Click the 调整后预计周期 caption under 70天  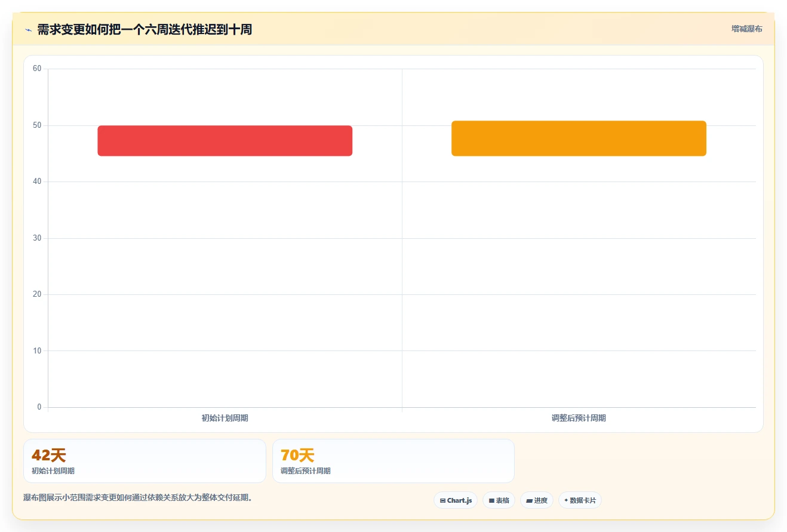coord(306,471)
